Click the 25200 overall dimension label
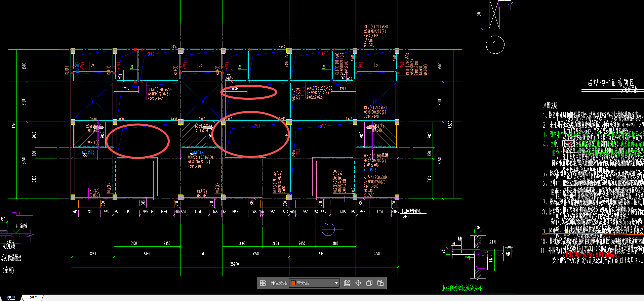644x301 pixels. (x=235, y=264)
